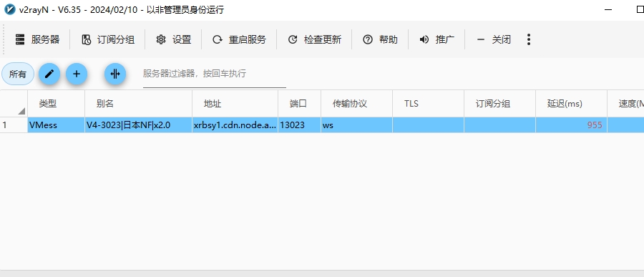Click the auto-fit column width button
Image resolution: width=644 pixels, height=277 pixels.
(115, 74)
